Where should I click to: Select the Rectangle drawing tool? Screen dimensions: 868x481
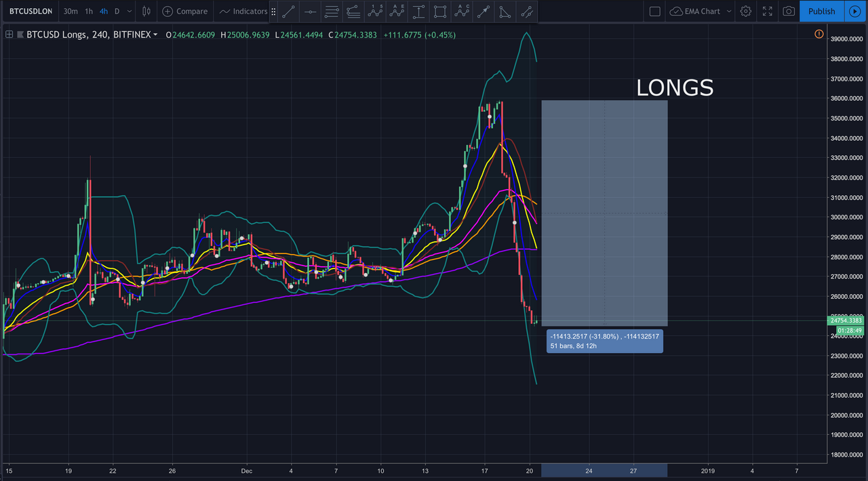440,12
